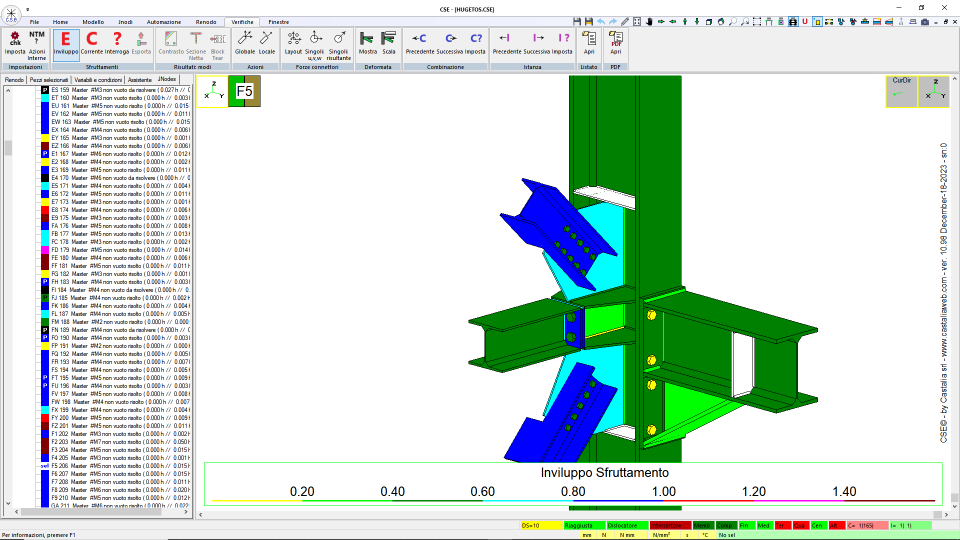
Task: Click the Interroga question mark tool
Action: pyautogui.click(x=117, y=43)
